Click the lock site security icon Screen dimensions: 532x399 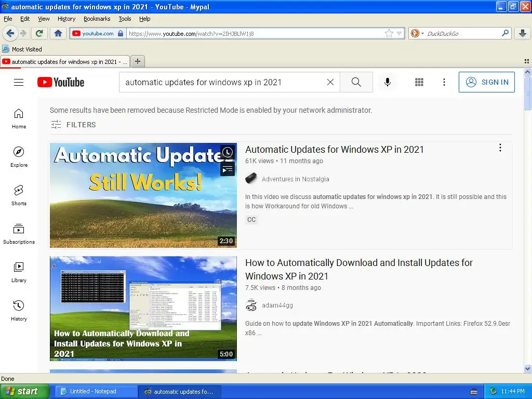121,33
